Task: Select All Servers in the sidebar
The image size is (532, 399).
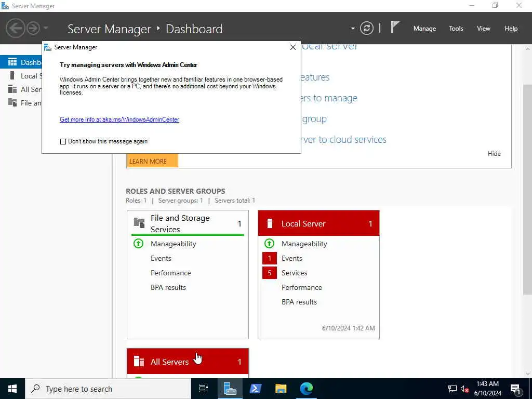Action: click(x=21, y=89)
